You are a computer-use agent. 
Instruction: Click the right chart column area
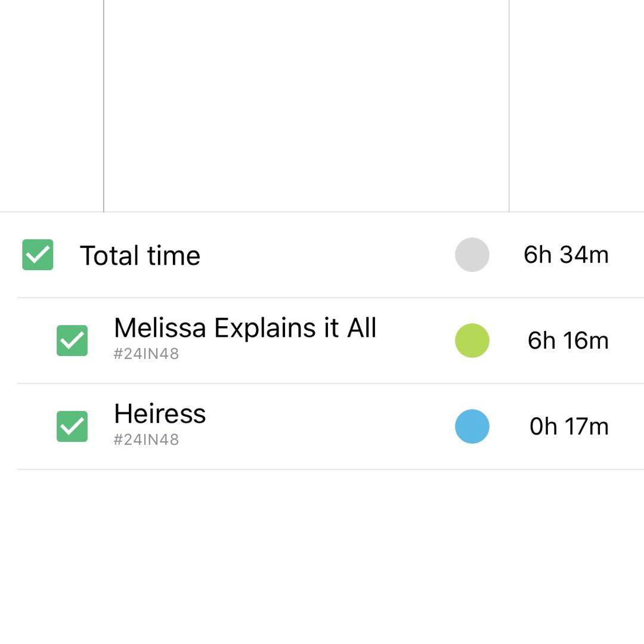click(576, 106)
